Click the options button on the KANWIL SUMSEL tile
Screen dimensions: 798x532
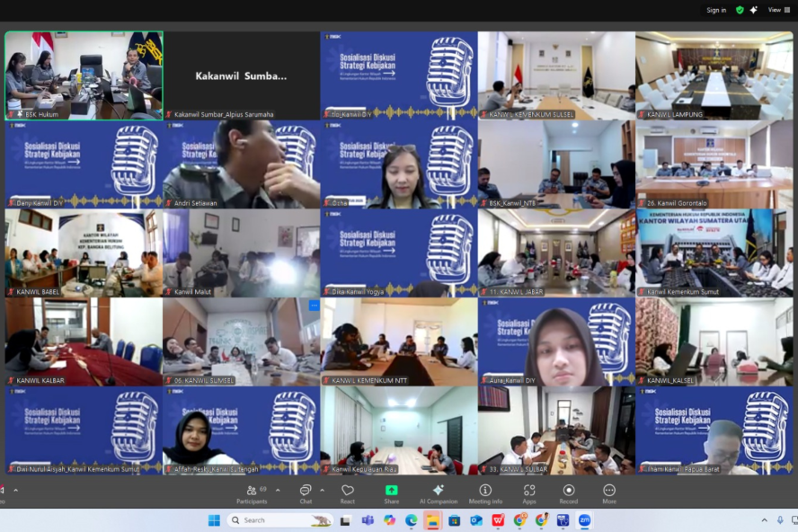point(314,306)
